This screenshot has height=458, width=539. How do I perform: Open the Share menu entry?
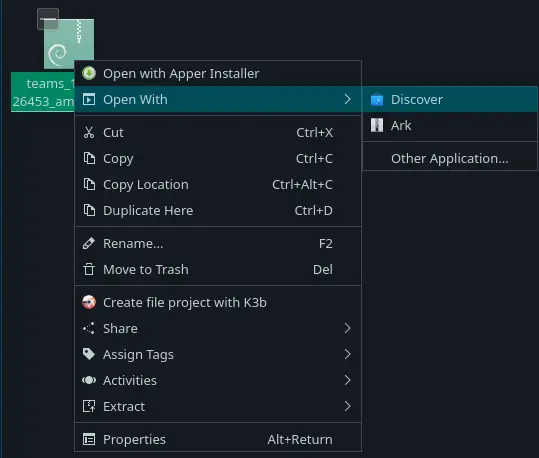[218, 328]
